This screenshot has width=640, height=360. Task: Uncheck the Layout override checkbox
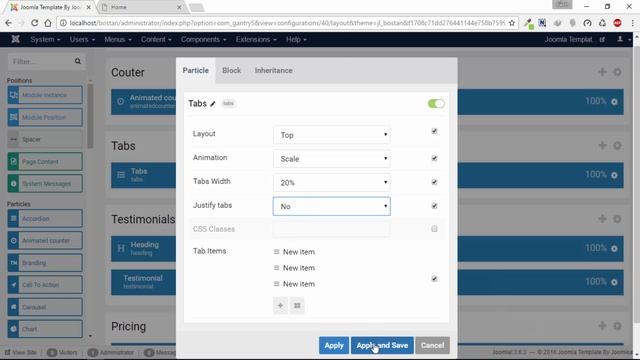(434, 131)
